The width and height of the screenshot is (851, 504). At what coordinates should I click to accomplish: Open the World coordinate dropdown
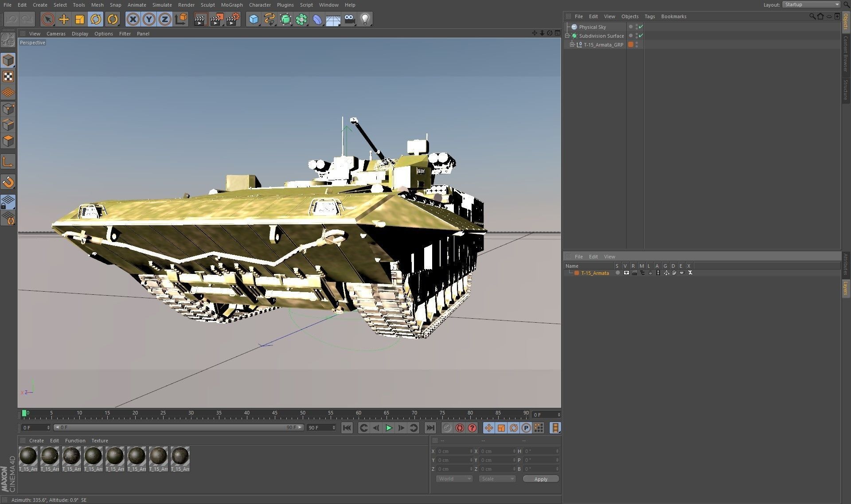coord(454,479)
